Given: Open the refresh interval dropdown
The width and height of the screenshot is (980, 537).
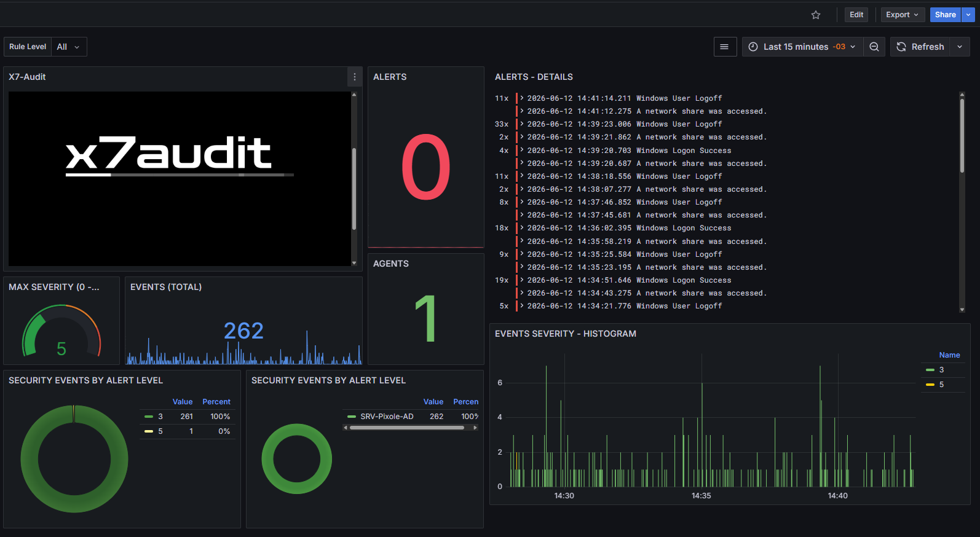Looking at the screenshot, I should coord(960,47).
